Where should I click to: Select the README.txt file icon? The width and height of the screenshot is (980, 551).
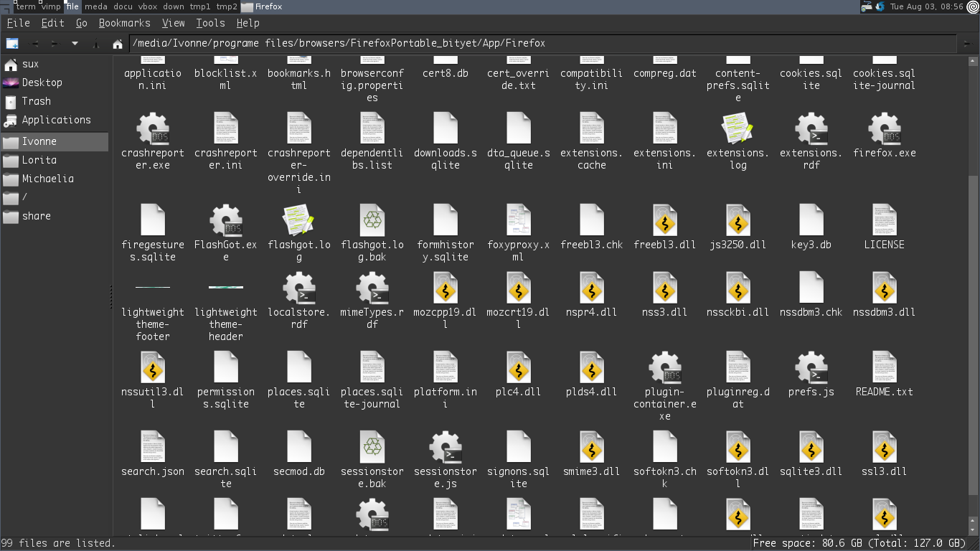(x=885, y=367)
